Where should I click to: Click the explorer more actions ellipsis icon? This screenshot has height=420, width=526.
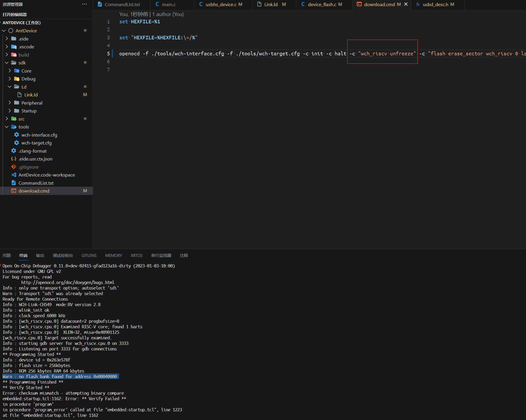tap(84, 4)
